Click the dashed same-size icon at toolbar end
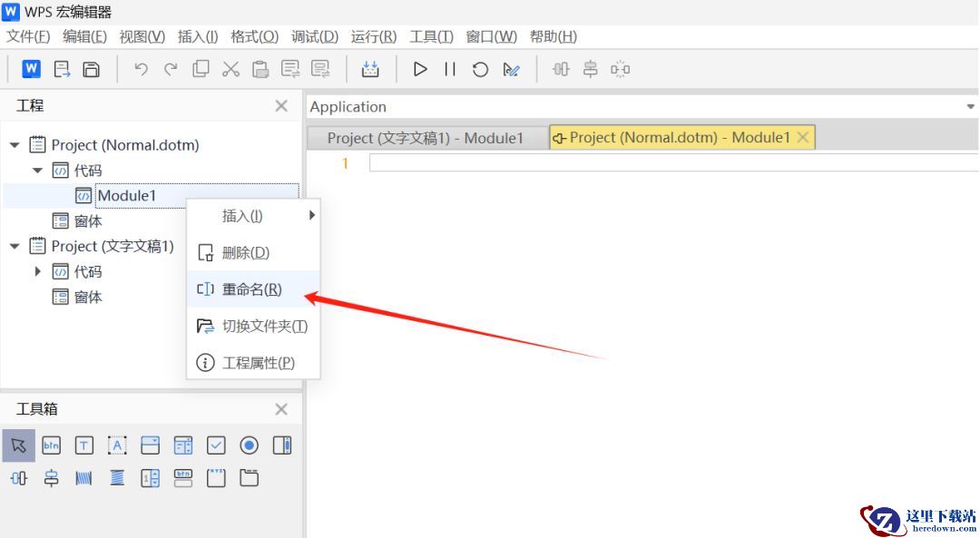The height and width of the screenshot is (538, 980). coord(620,69)
